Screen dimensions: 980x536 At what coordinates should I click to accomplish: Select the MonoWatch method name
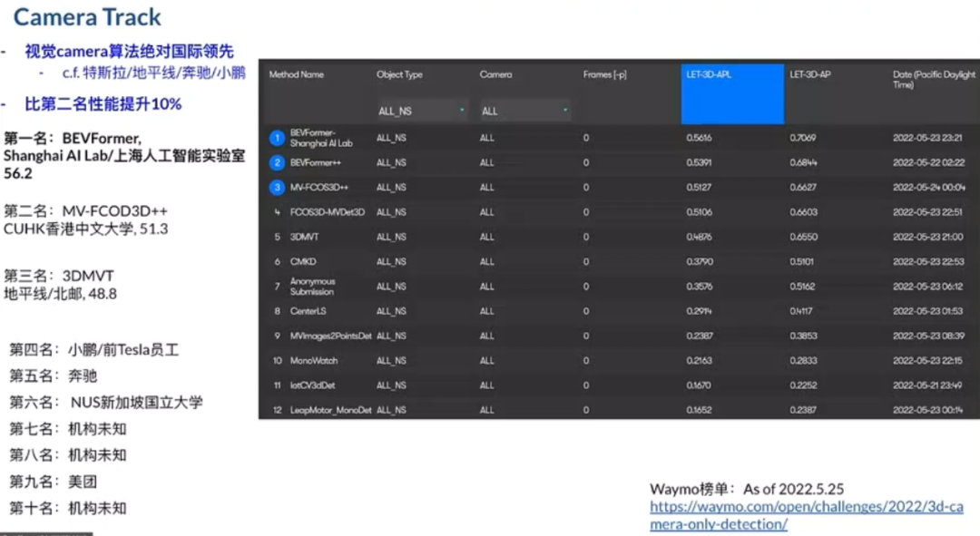tap(314, 361)
